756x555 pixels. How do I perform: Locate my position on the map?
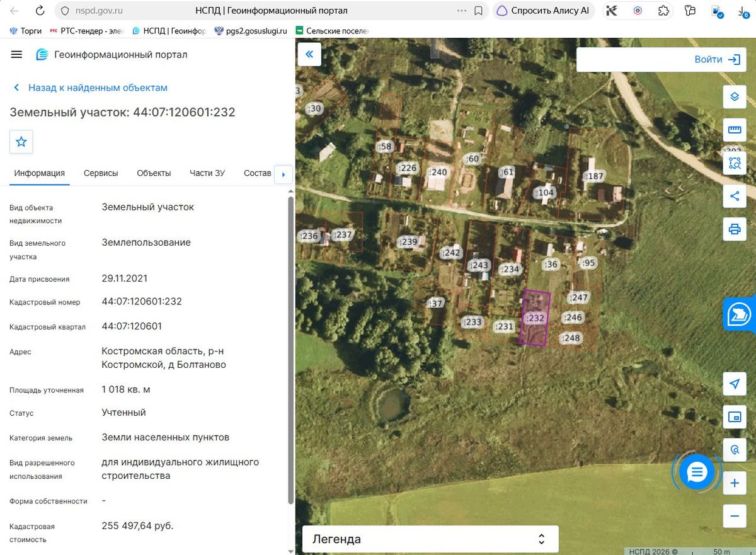[x=735, y=384]
